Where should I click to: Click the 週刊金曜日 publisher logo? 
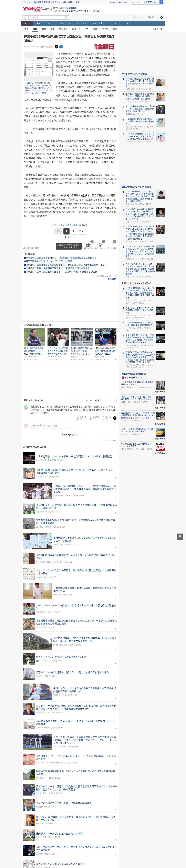104,47
